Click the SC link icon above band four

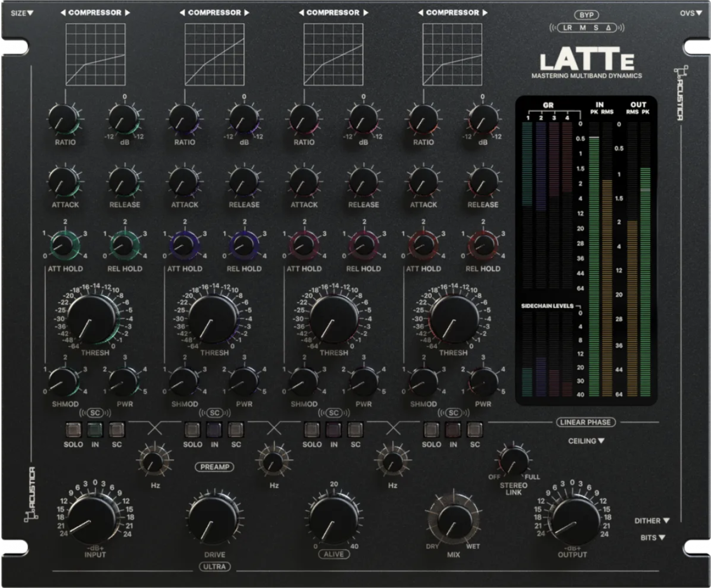453,413
